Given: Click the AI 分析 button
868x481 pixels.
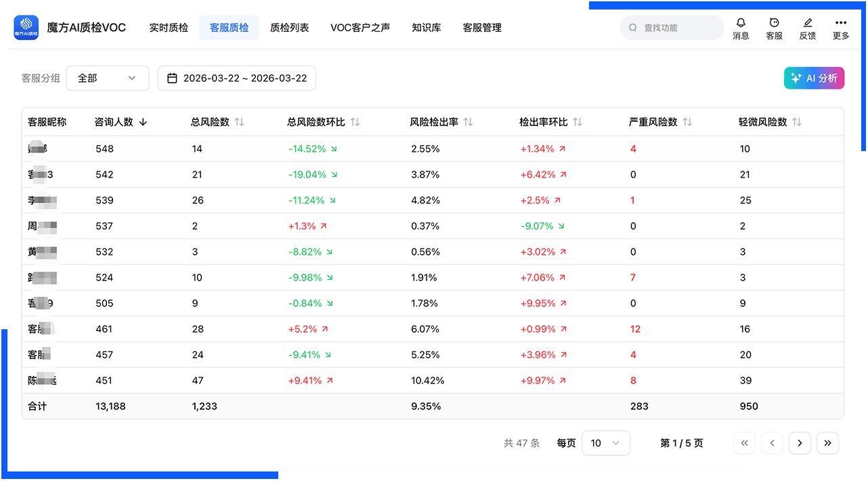Looking at the screenshot, I should coord(814,78).
